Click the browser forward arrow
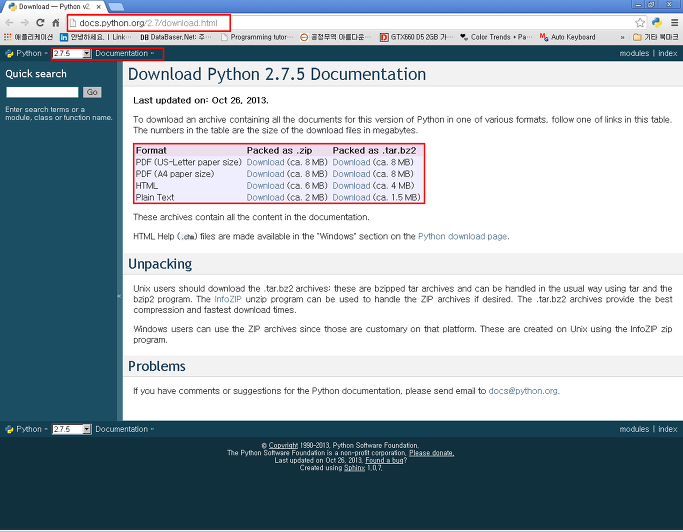 (x=25, y=23)
